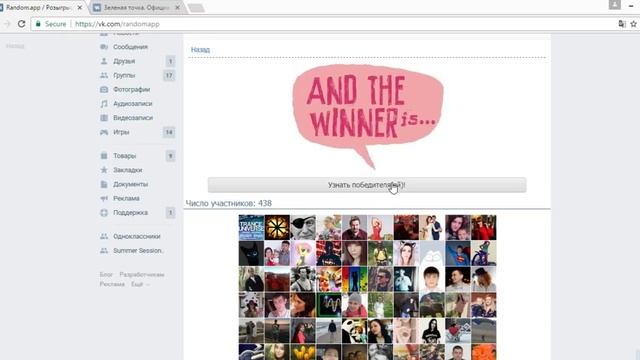Open the black cat participant avatar
The width and height of the screenshot is (640, 360).
(251, 253)
